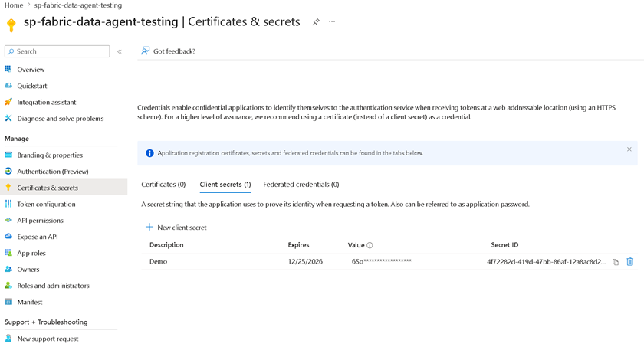Open Quickstart in the sidebar menu
The image size is (644, 347).
pyautogui.click(x=32, y=86)
